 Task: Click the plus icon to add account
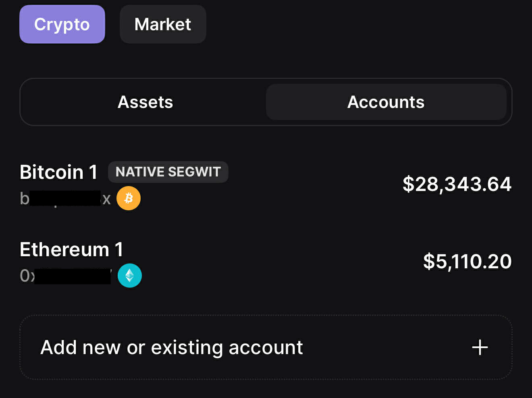tap(480, 347)
